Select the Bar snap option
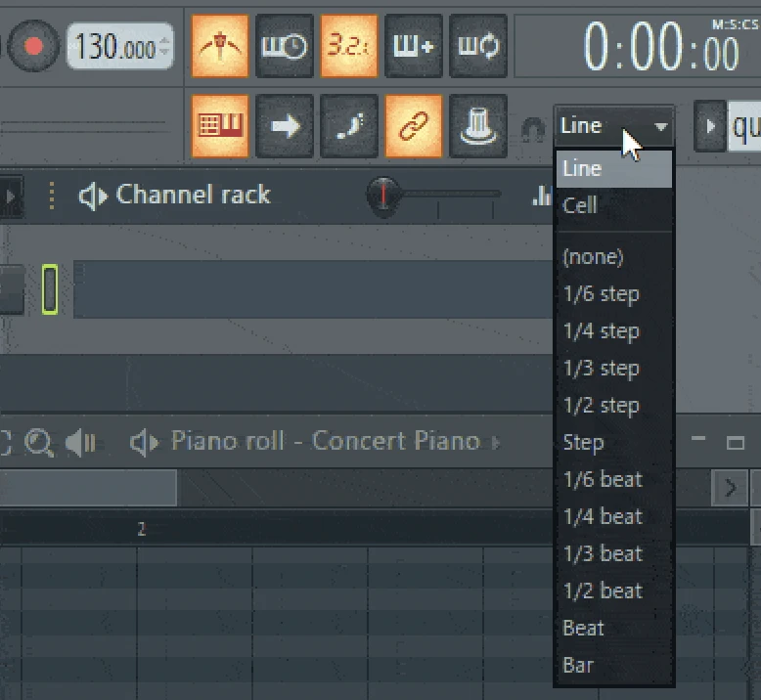Screen dimensions: 761x700 [x=578, y=666]
